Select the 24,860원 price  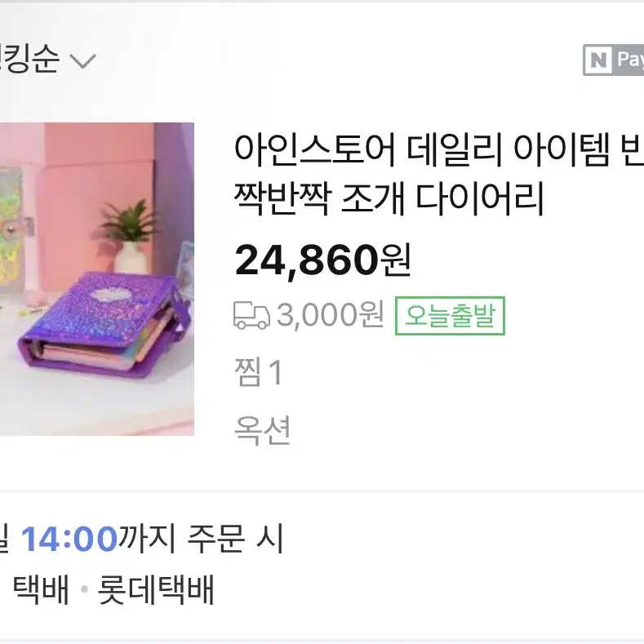pos(322,260)
